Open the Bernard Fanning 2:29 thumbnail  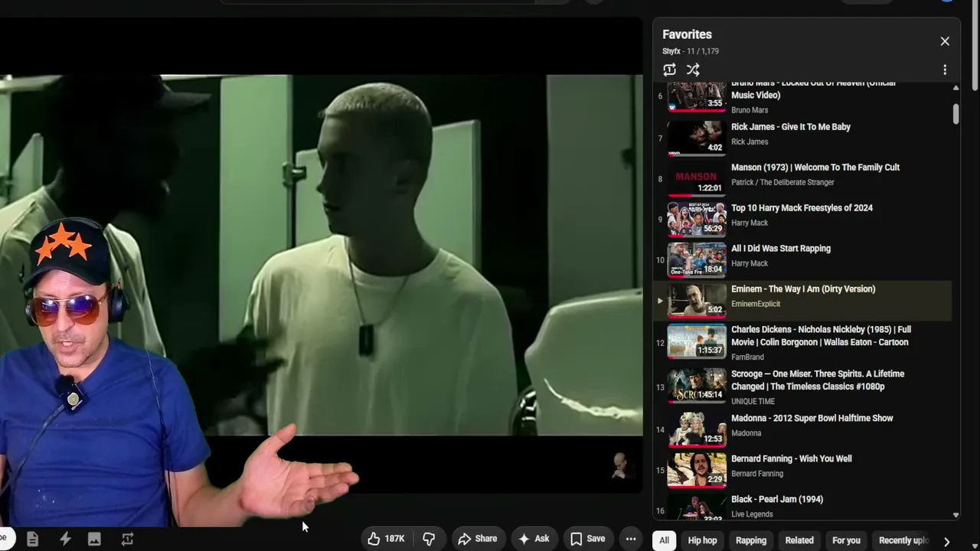pyautogui.click(x=697, y=470)
